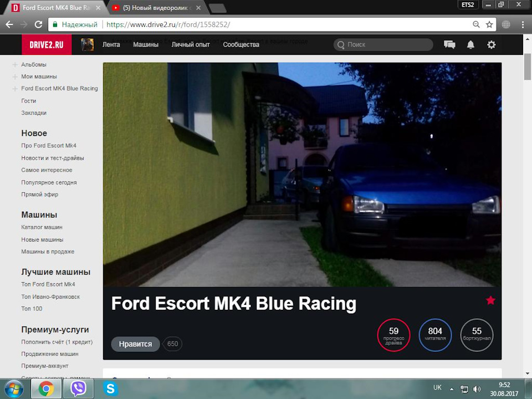Image resolution: width=532 pixels, height=399 pixels.
Task: Click the Chrome taskbar icon
Action: [46, 389]
